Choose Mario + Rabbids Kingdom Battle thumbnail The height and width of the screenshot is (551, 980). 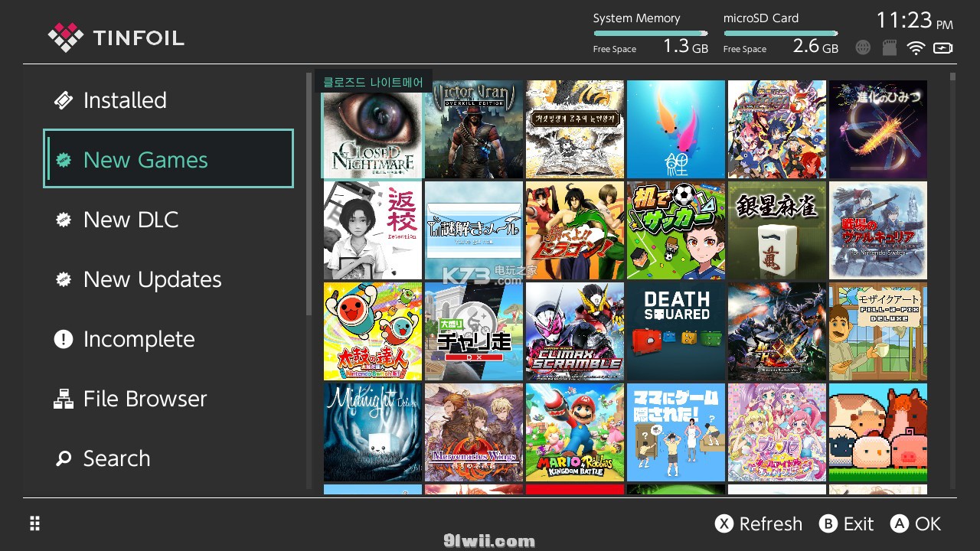pyautogui.click(x=575, y=432)
